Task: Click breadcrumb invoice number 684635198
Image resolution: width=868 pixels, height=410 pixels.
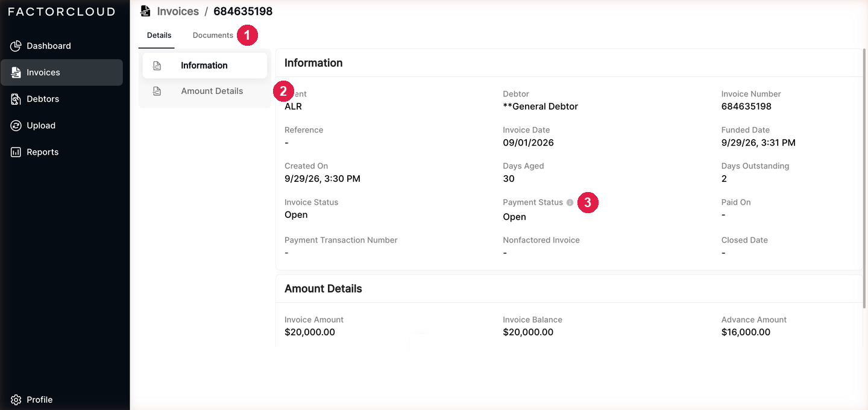Action: [243, 11]
